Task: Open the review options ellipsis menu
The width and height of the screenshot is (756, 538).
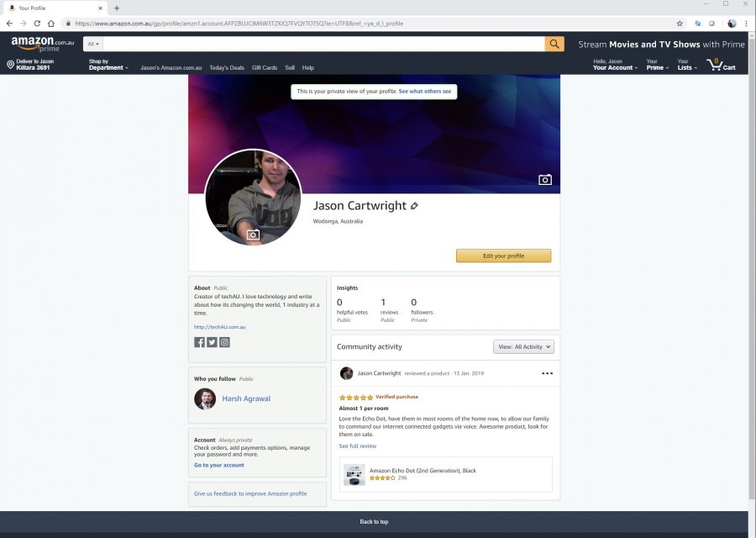Action: [x=548, y=372]
